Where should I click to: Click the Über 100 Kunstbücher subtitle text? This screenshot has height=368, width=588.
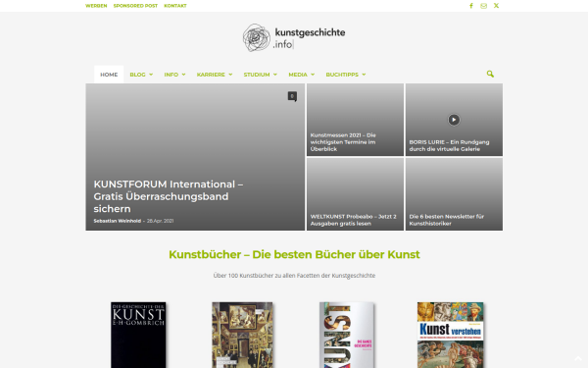294,276
